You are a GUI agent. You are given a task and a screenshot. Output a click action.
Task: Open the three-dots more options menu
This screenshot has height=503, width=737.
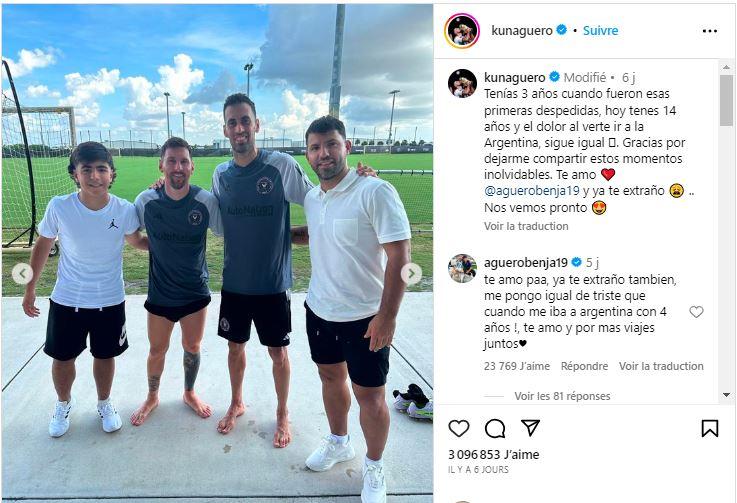pyautogui.click(x=710, y=31)
